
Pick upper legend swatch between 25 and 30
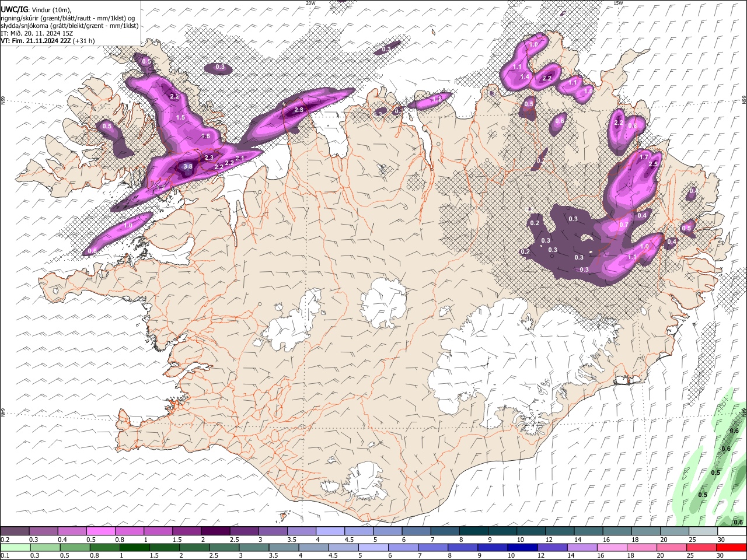703,531
